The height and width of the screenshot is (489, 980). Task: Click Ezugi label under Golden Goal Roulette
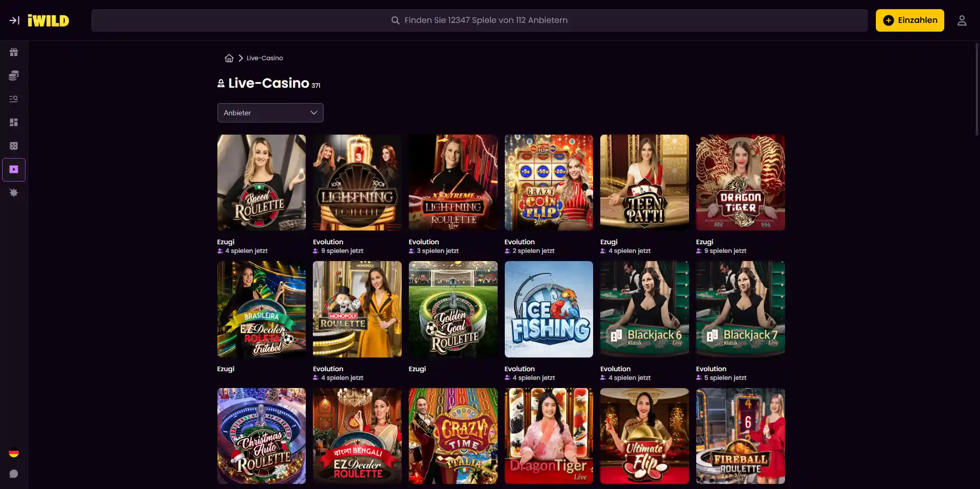pyautogui.click(x=417, y=369)
